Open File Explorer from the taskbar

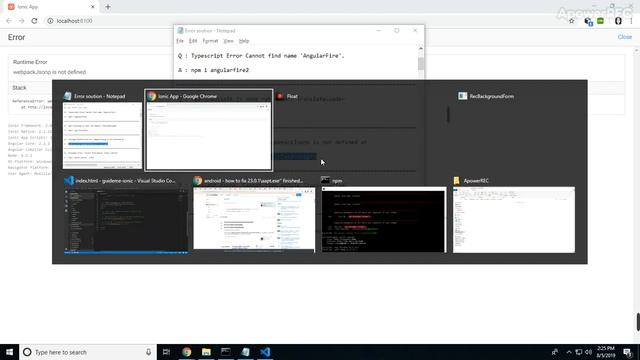[206, 352]
